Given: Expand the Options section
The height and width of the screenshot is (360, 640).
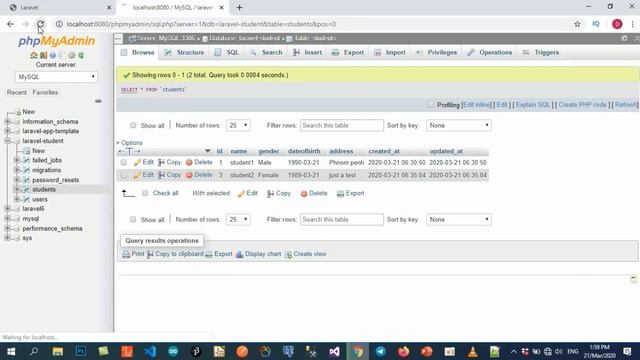Looking at the screenshot, I should [x=130, y=143].
